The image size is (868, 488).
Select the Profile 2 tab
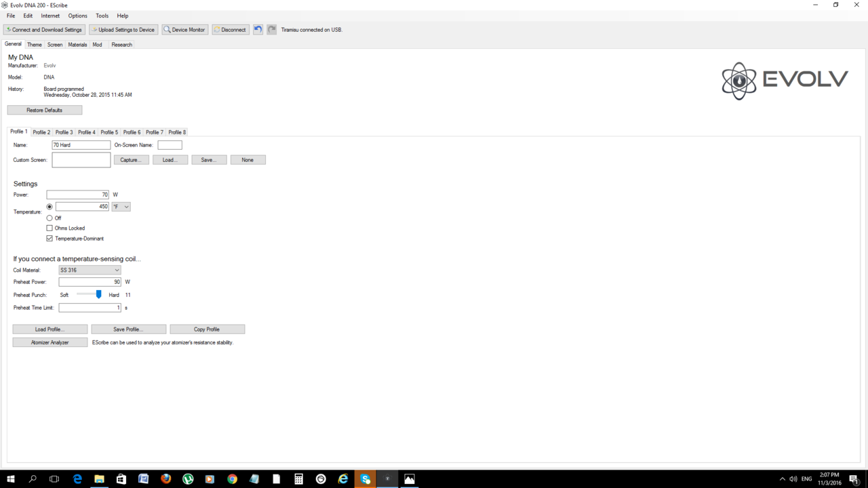point(41,132)
